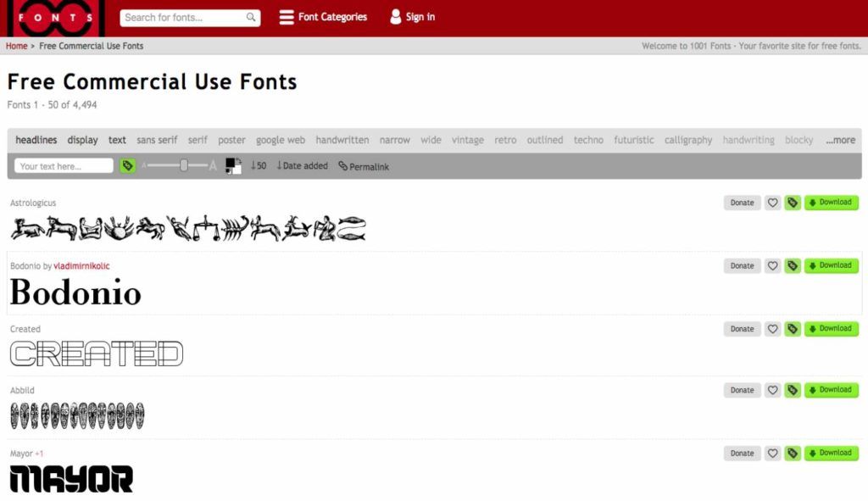Click the tag icon next to Astrologicus Download

[793, 203]
